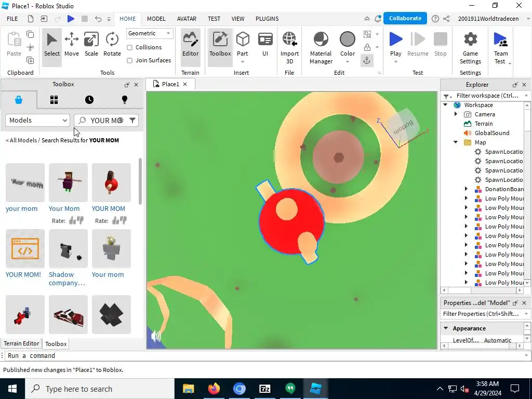This screenshot has width=532, height=399.
Task: Click the Lock tool icon
Action: tap(367, 47)
